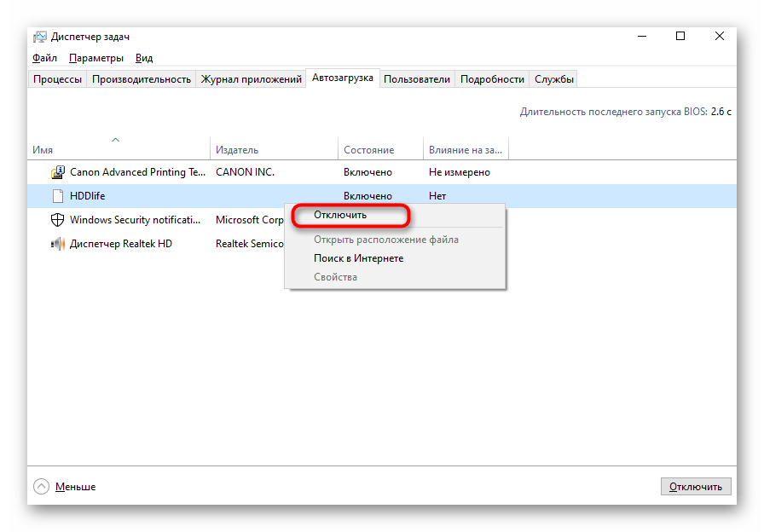
Task: Click the Task Manager title bar icon
Action: (39, 37)
